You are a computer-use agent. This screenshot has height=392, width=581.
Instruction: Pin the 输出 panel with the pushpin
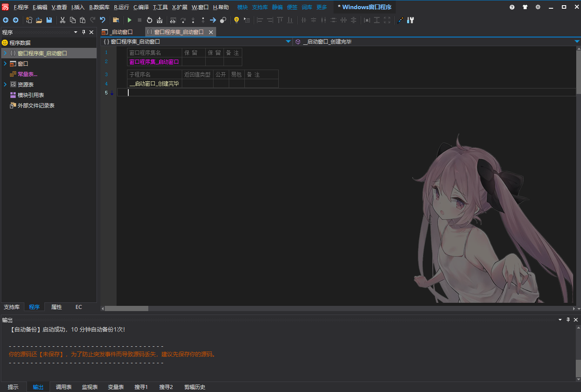pos(568,320)
